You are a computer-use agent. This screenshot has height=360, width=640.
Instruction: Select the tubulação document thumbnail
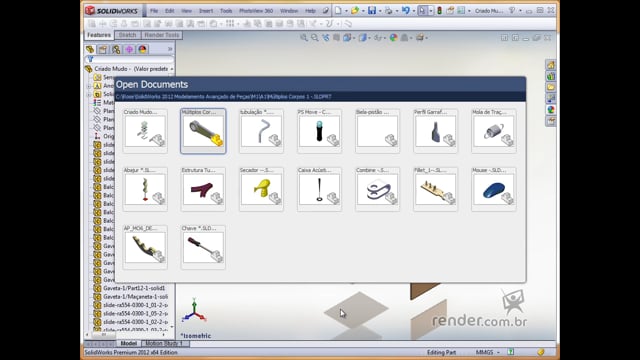tap(261, 131)
